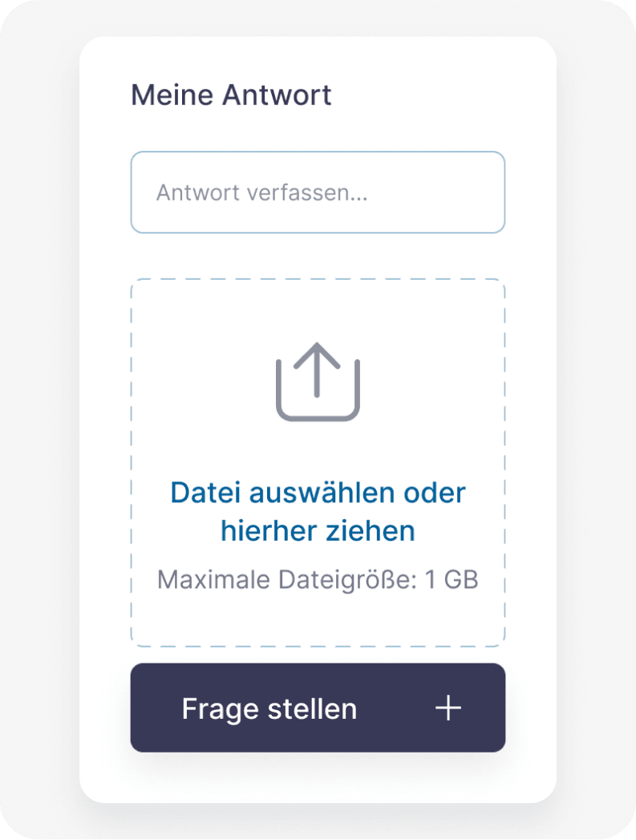The height and width of the screenshot is (840, 636).
Task: Click the "Frage stellen" button
Action: (x=318, y=708)
